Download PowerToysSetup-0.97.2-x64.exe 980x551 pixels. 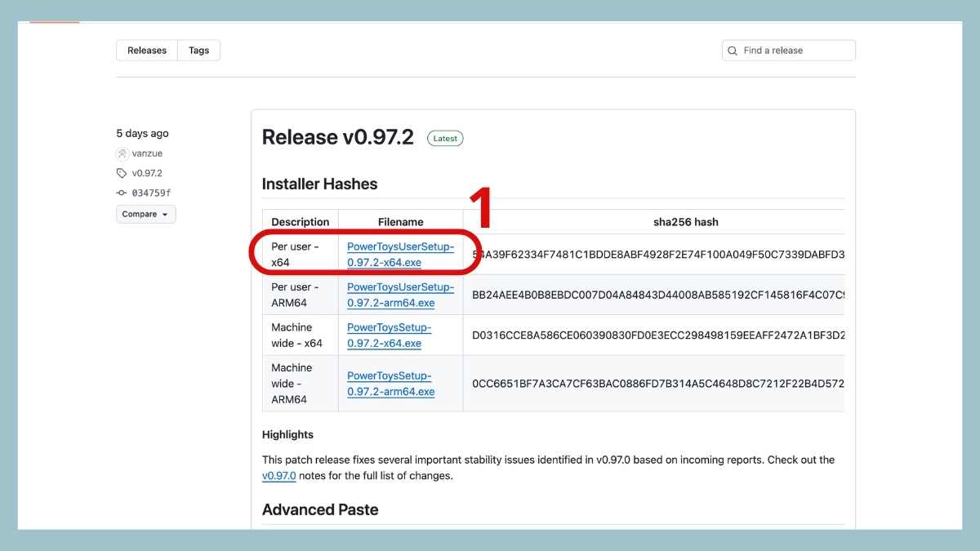click(390, 335)
